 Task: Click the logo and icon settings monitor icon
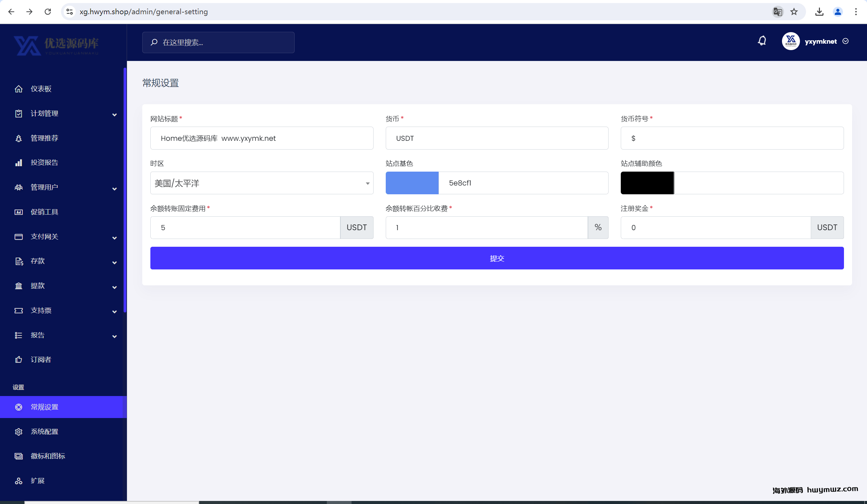click(19, 456)
